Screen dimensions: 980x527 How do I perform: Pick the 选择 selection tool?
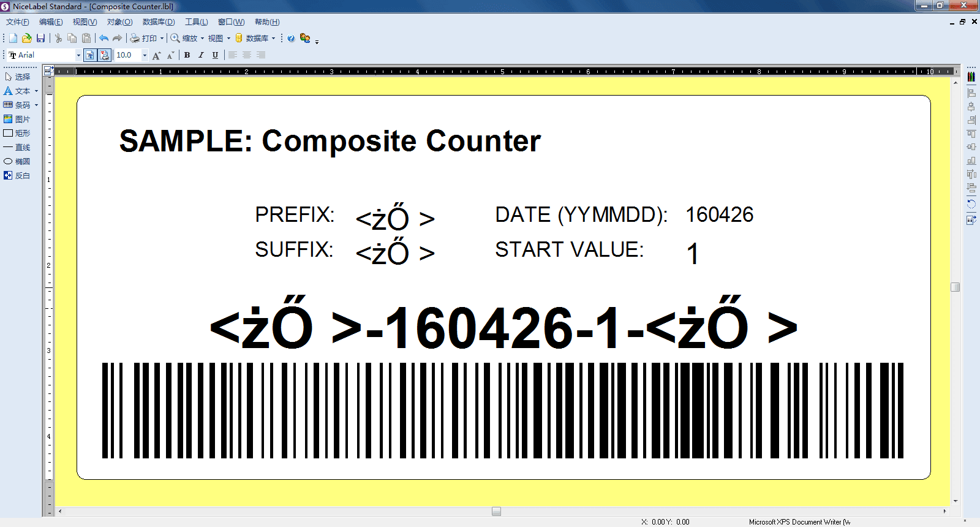tap(18, 77)
